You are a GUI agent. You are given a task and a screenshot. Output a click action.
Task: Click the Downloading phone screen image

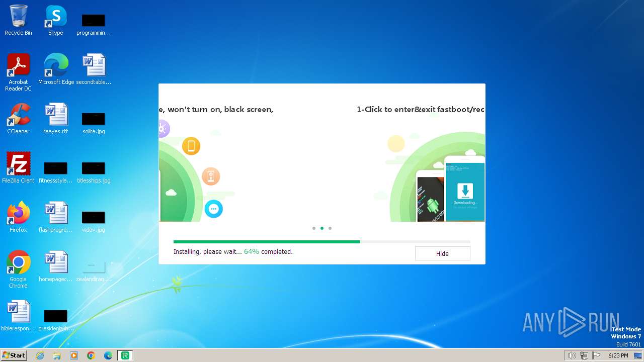(x=465, y=189)
